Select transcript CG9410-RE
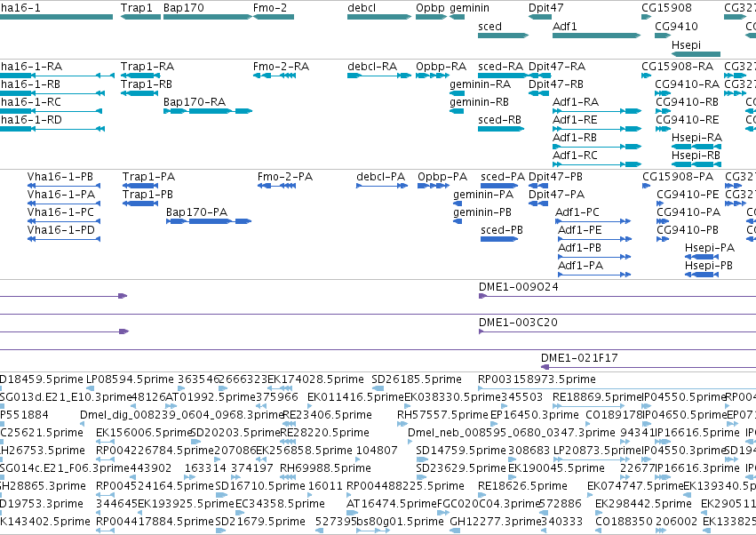 coord(663,129)
